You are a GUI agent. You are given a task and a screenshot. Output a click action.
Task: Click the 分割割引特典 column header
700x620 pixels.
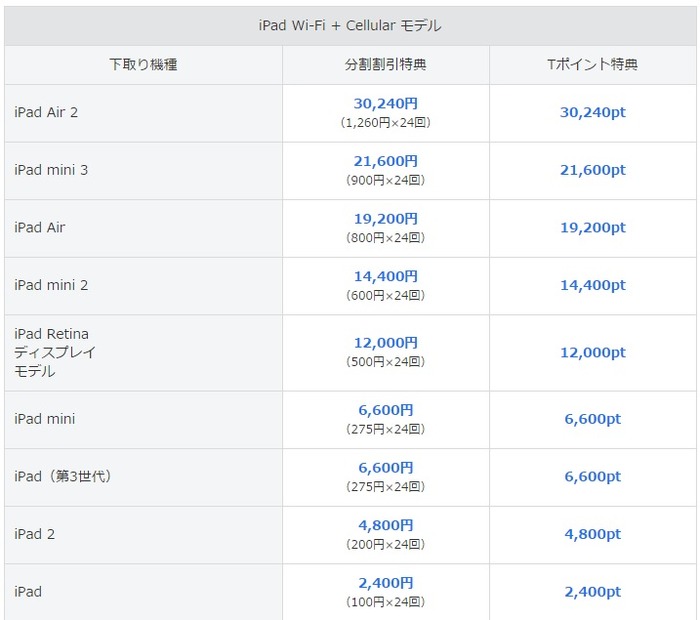385,64
